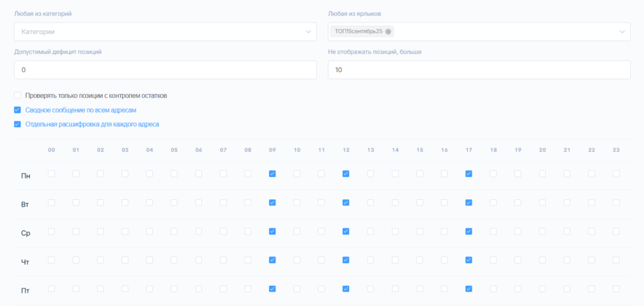Image resolution: width=644 pixels, height=306 pixels.
Task: Disable Сводное сообщение по всем адресам
Action: coord(18,110)
